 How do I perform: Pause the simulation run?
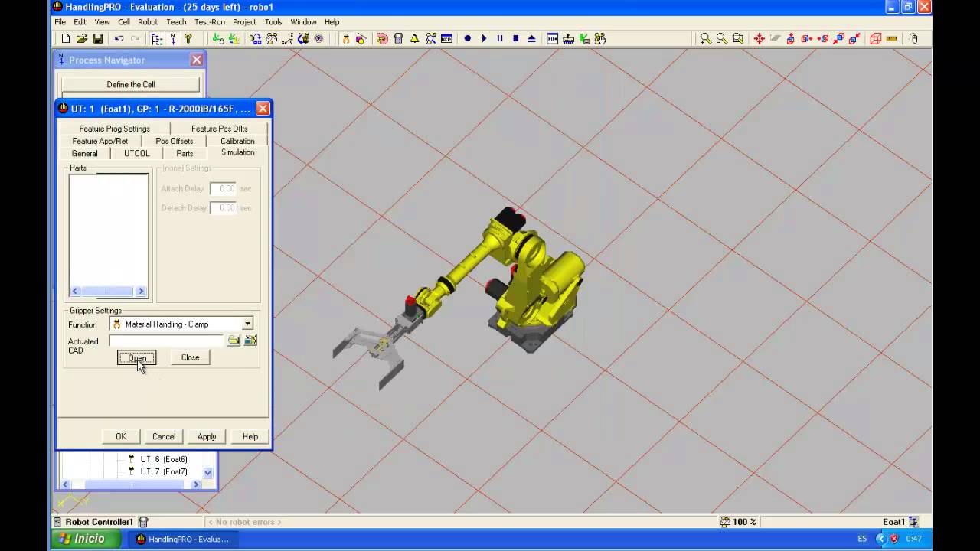tap(500, 38)
